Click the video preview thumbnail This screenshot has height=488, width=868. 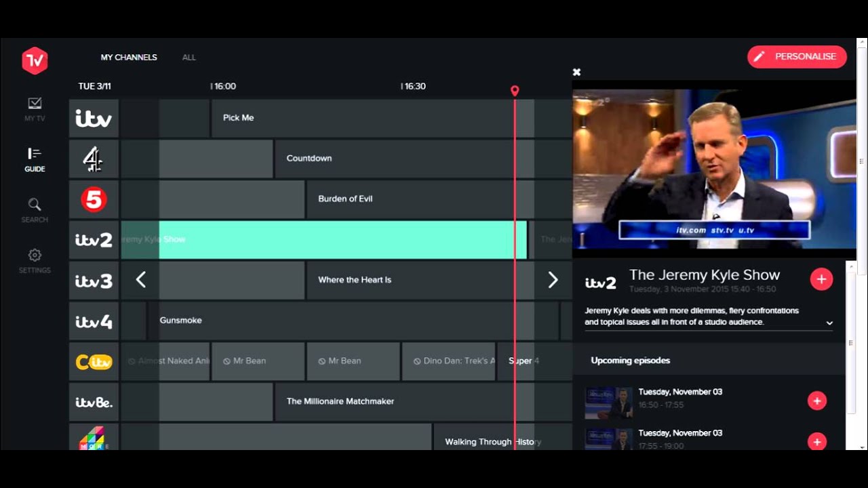tap(714, 169)
